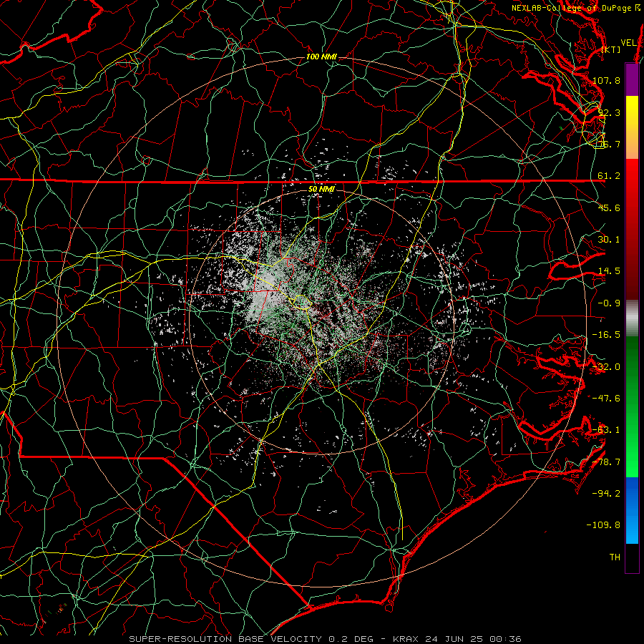
Task: Select the 100 NMI range ring label
Action: tap(321, 57)
